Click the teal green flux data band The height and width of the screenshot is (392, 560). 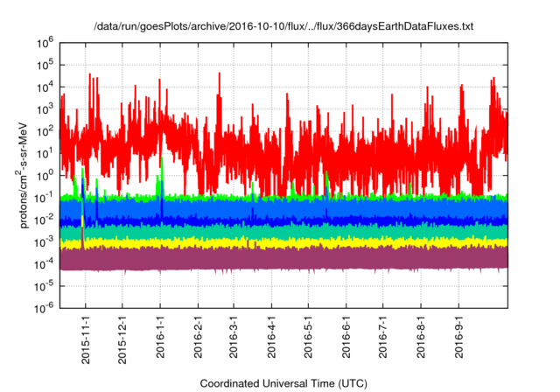pyautogui.click(x=283, y=232)
